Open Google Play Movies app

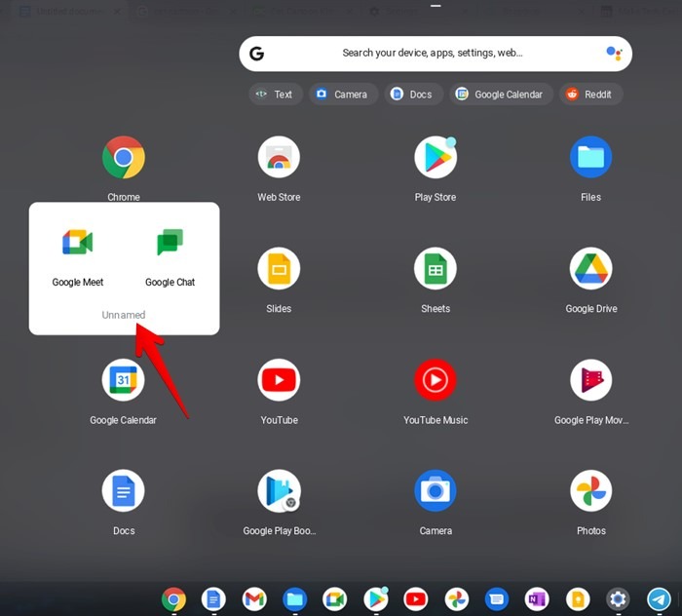point(590,380)
